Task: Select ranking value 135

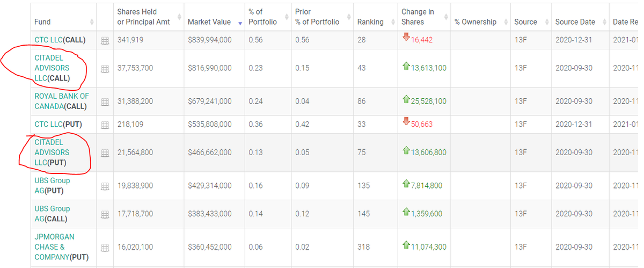Action: coord(363,185)
